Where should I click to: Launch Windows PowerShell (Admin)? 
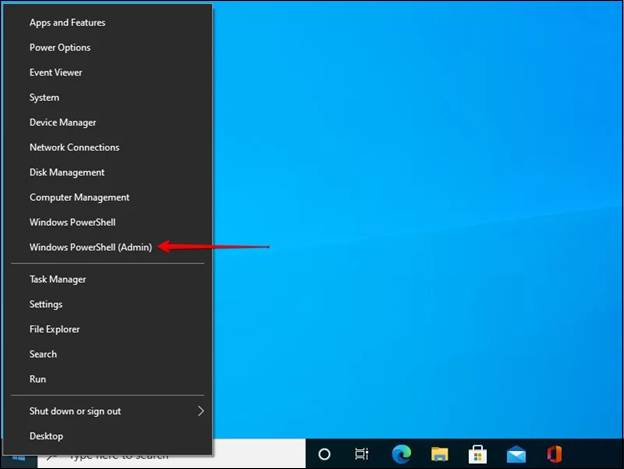pyautogui.click(x=107, y=247)
